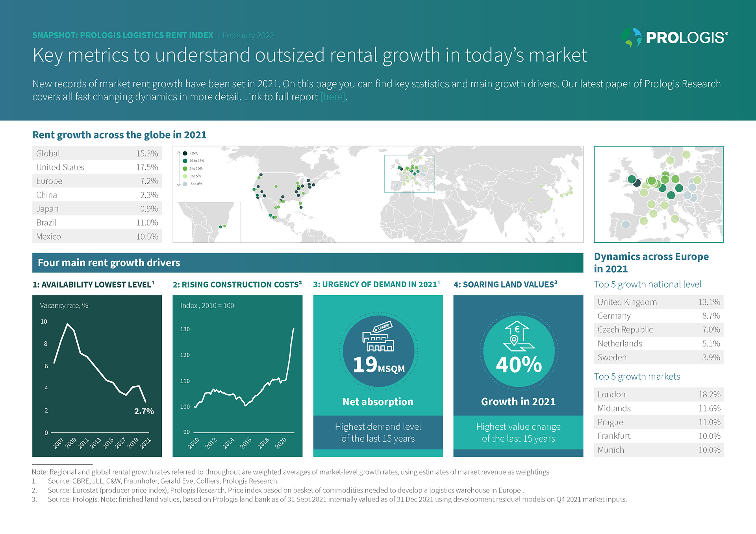Select the London 18.2% row

point(658,394)
